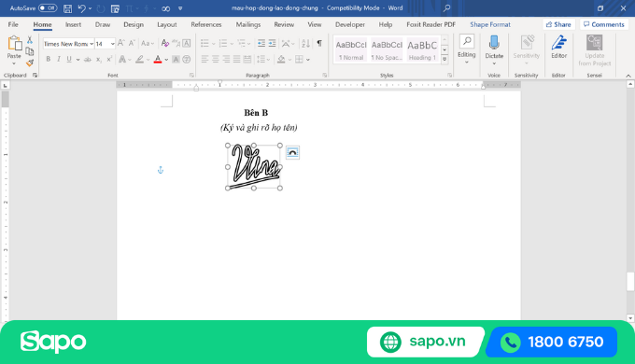Switch to the Review tab

(x=284, y=24)
